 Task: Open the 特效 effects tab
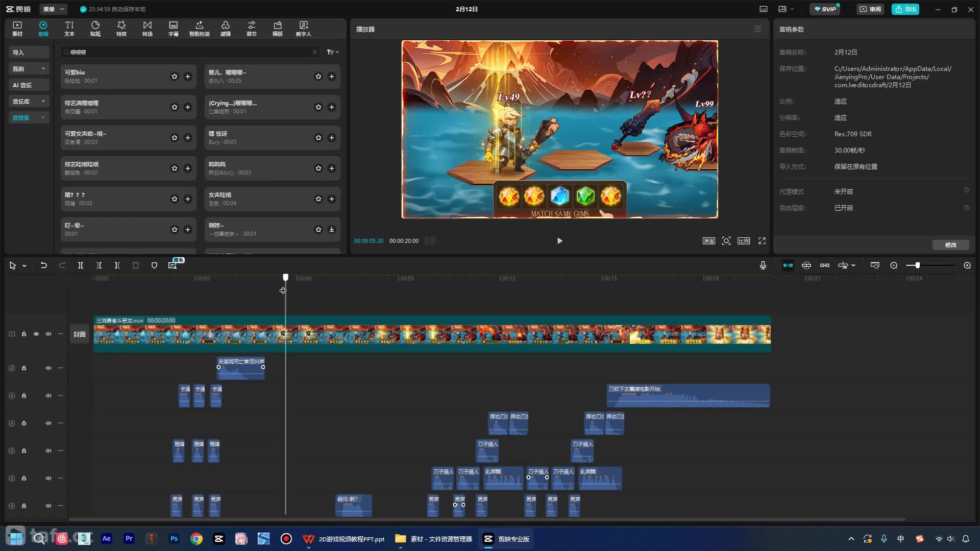click(121, 29)
